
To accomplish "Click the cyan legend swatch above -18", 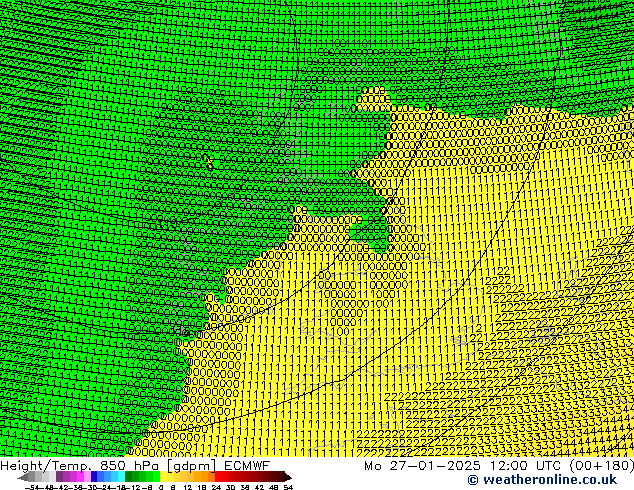I will 121,476.
